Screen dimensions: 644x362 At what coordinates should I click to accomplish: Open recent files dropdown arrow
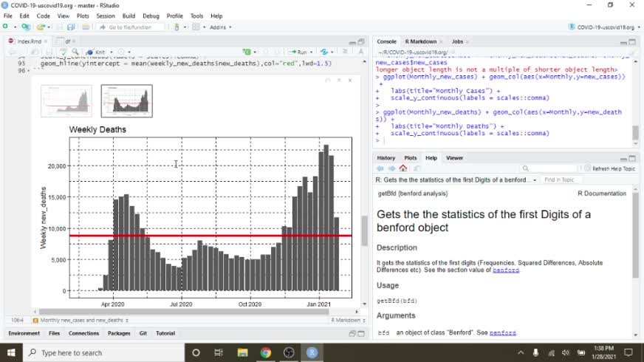click(x=49, y=27)
